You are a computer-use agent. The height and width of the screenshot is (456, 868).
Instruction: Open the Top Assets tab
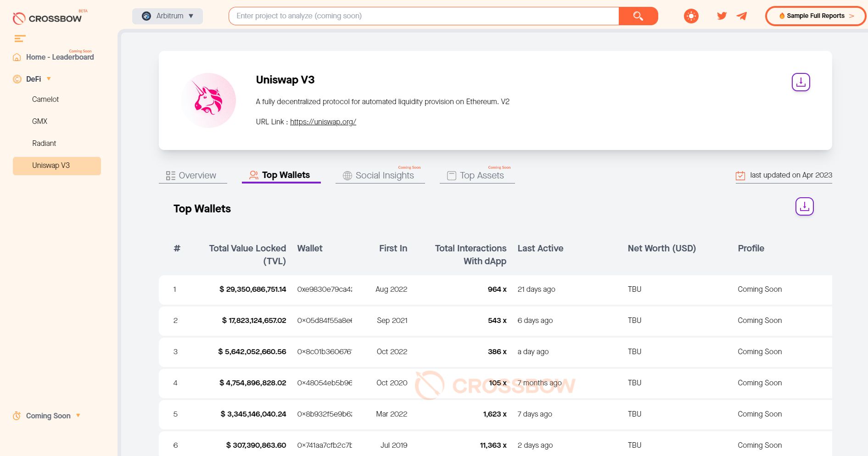click(477, 175)
